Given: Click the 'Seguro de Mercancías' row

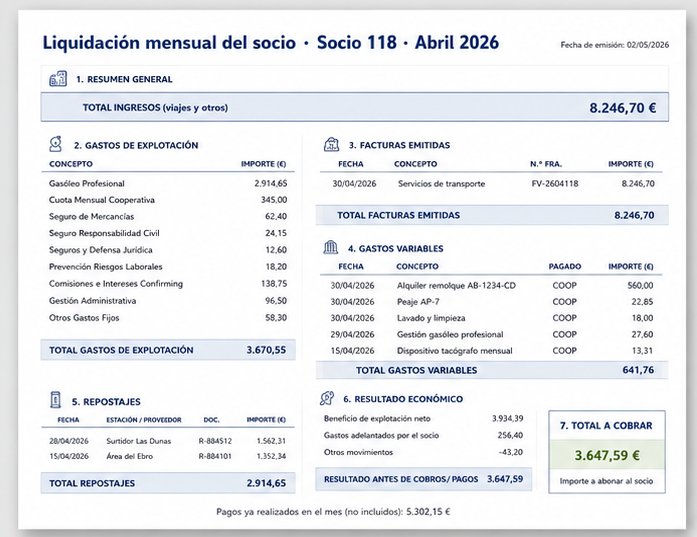Looking at the screenshot, I should pos(168,216).
